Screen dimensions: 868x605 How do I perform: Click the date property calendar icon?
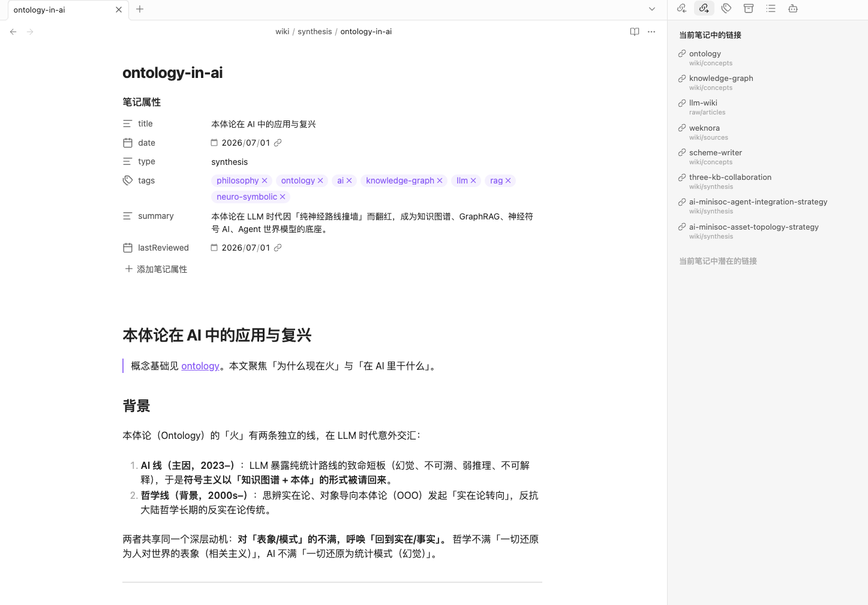point(128,143)
